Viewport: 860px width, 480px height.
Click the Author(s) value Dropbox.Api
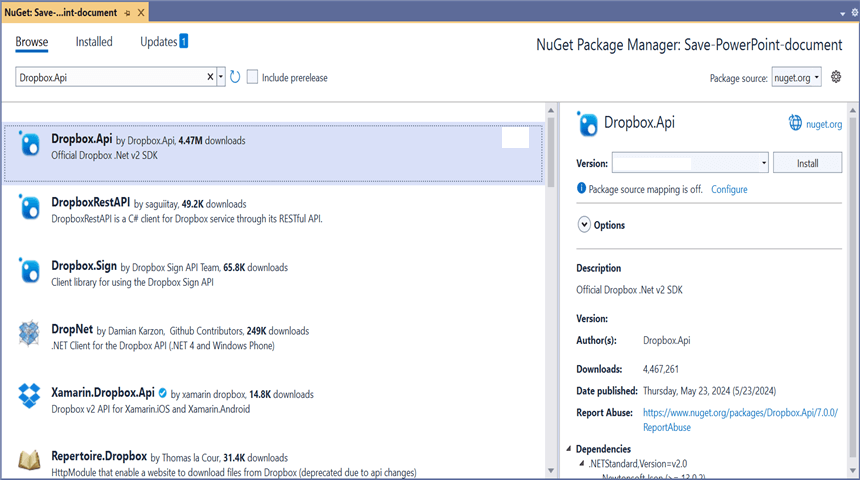coord(666,341)
